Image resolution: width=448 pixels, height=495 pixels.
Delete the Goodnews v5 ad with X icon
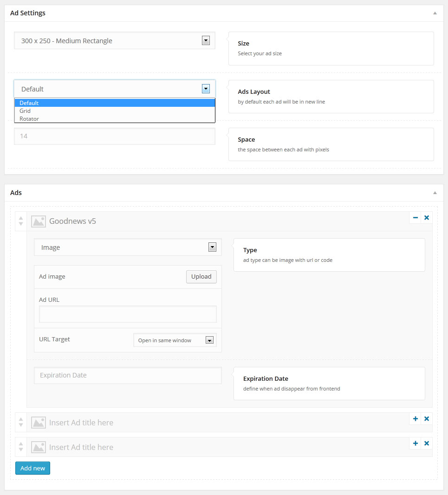tap(427, 217)
